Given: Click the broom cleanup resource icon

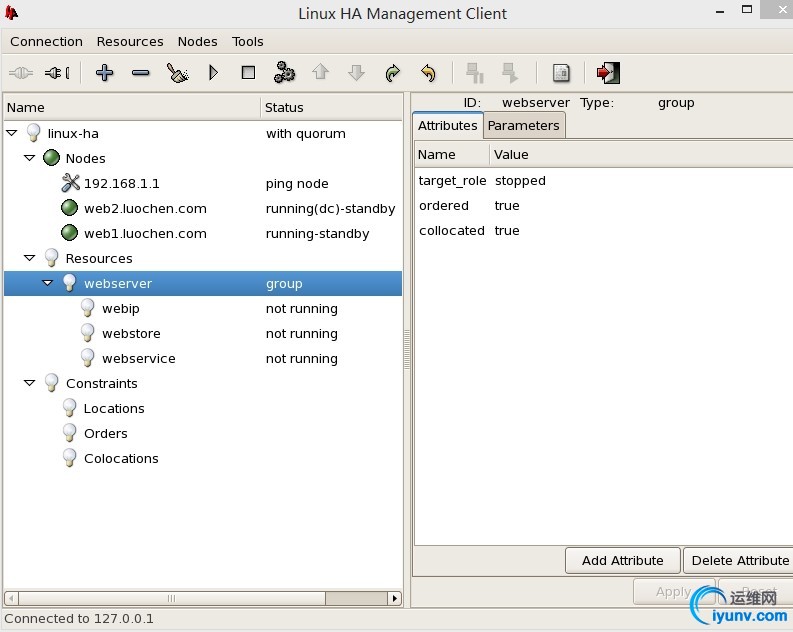Looking at the screenshot, I should pos(177,73).
